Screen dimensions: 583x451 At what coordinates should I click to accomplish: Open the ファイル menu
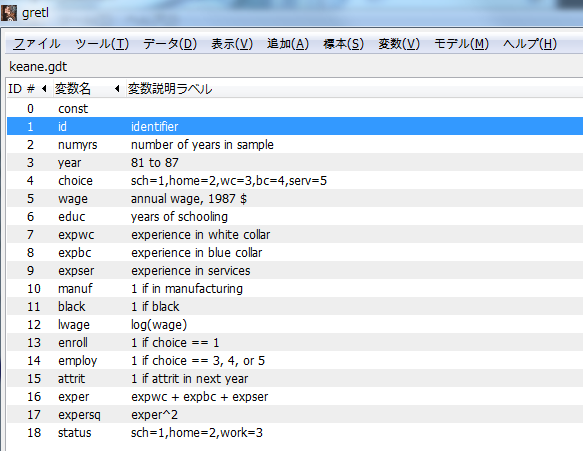[x=36, y=44]
